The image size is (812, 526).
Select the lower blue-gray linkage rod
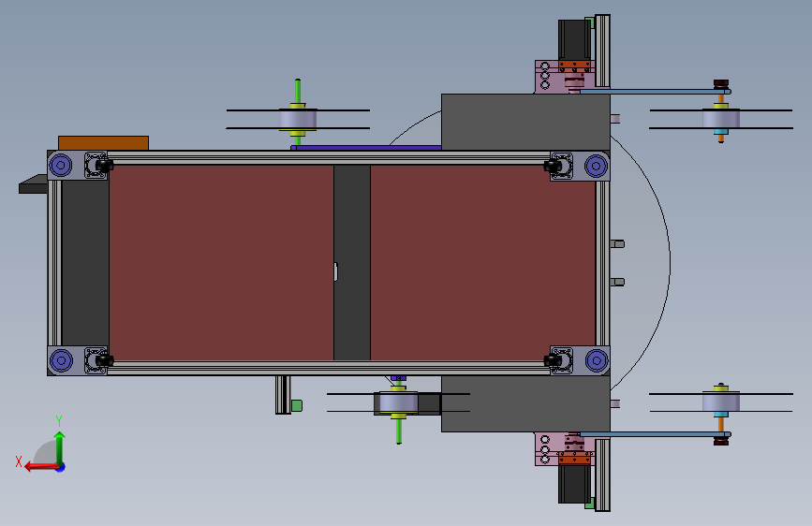(655, 434)
